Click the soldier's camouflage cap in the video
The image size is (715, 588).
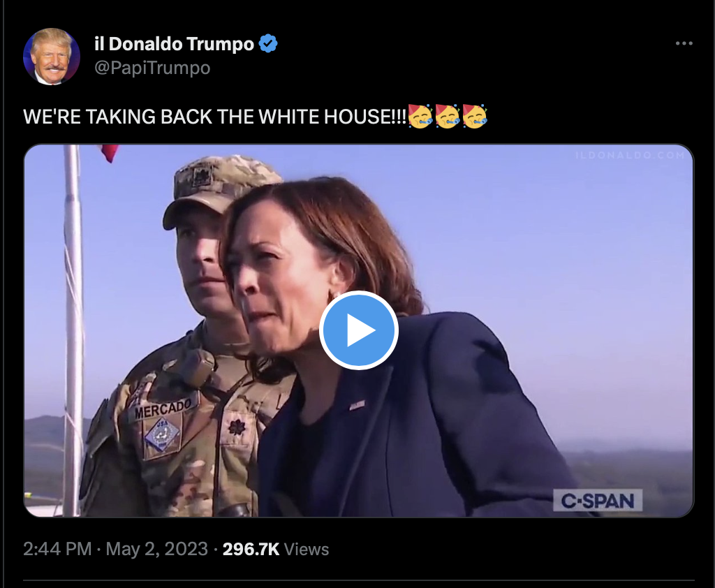coord(221,189)
